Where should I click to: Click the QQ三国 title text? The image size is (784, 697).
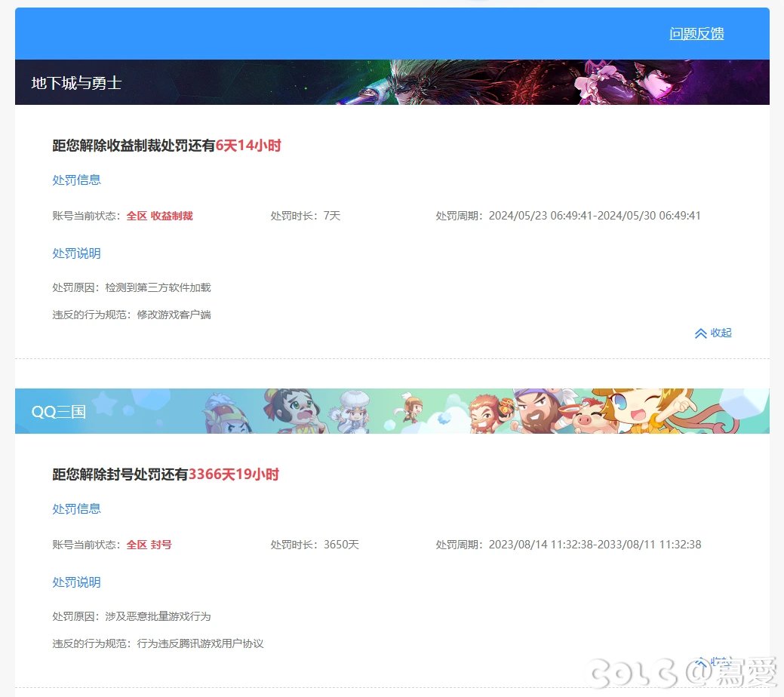pos(59,412)
